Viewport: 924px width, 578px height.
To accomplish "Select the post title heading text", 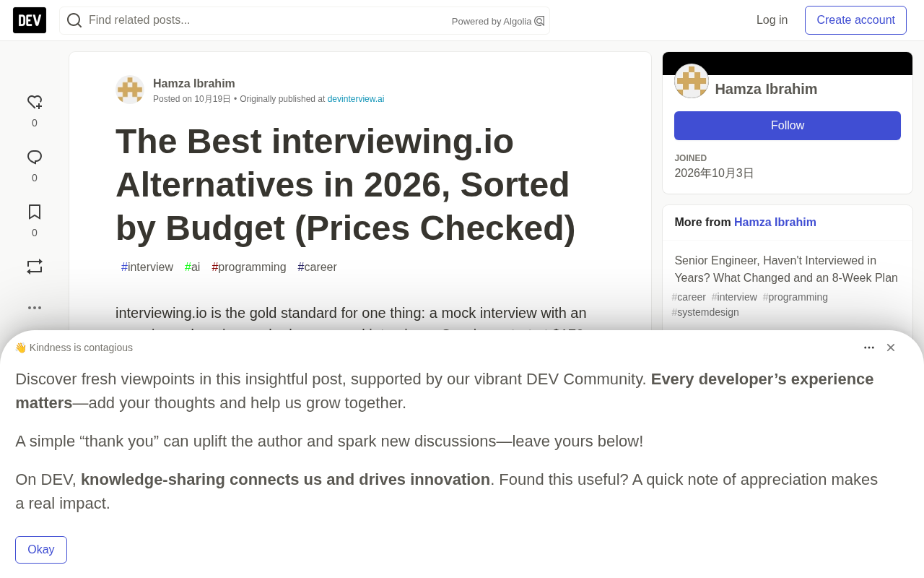I will pos(346,185).
